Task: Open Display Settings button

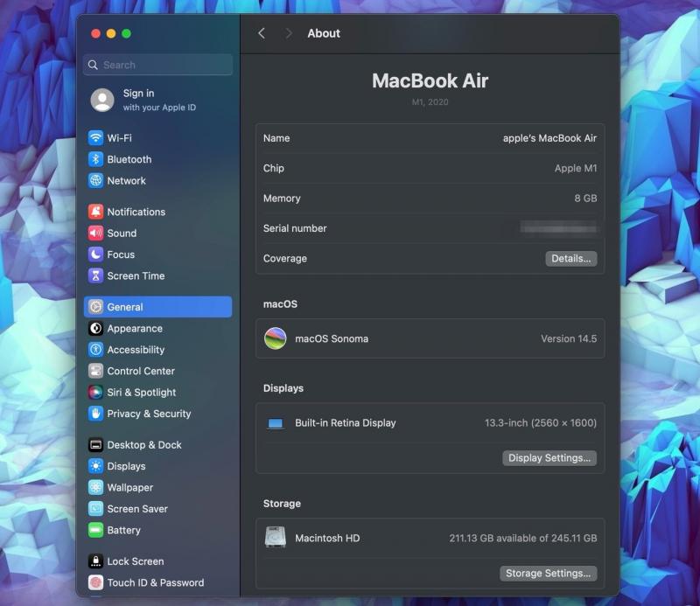Action: (549, 458)
